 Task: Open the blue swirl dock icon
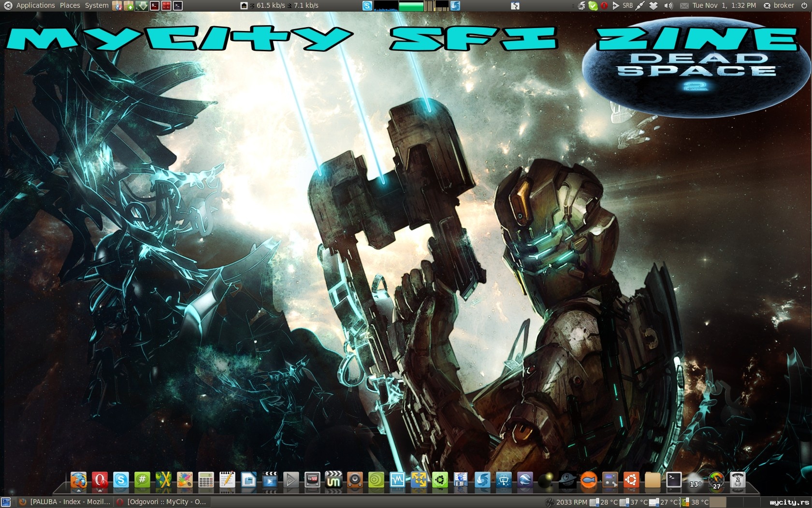[x=482, y=480]
